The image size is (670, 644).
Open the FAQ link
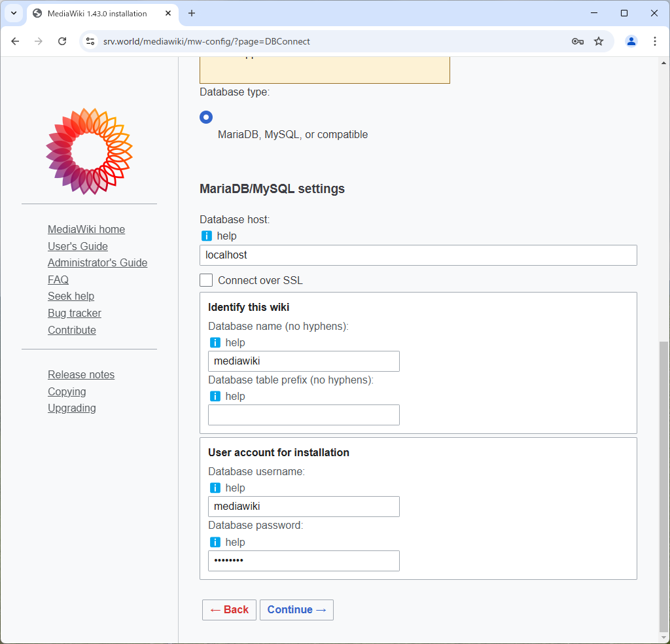pyautogui.click(x=58, y=279)
